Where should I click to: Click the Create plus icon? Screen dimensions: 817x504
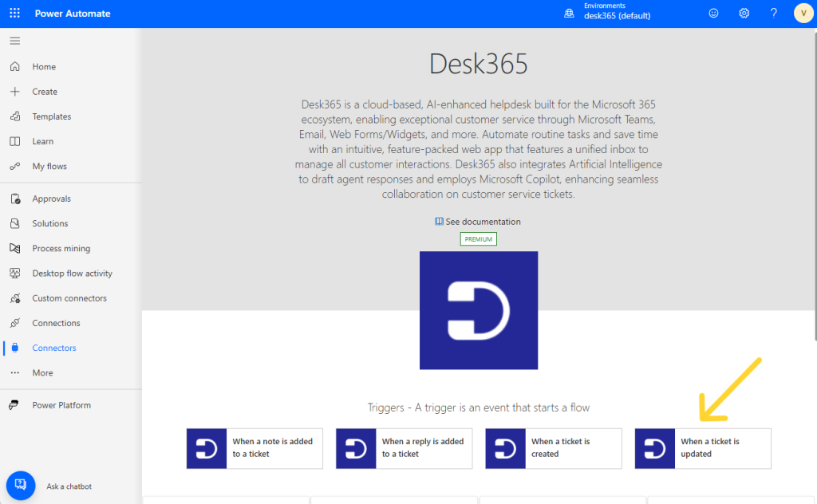click(14, 92)
